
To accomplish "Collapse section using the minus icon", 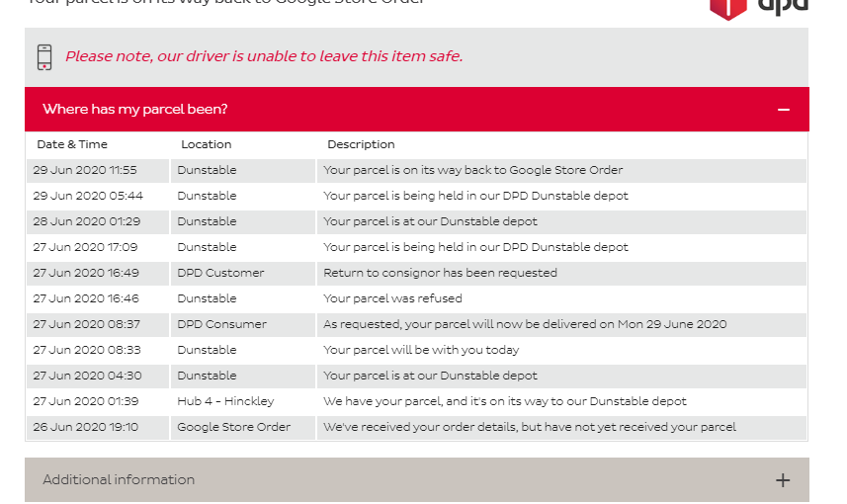I will click(784, 110).
